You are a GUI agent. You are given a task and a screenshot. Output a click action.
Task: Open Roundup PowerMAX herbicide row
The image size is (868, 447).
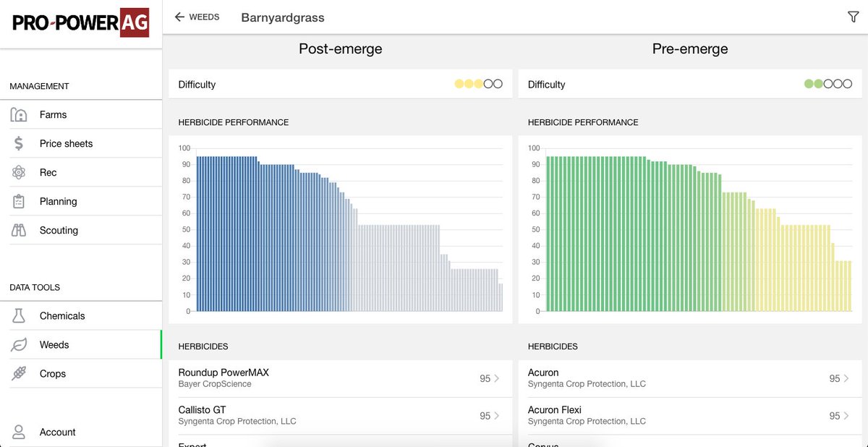341,378
